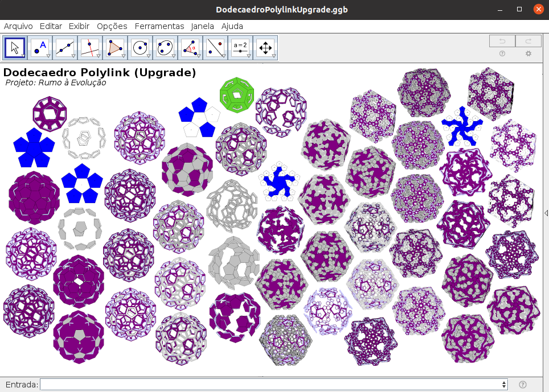549x392 pixels.
Task: Open the Opções menu
Action: click(x=112, y=26)
